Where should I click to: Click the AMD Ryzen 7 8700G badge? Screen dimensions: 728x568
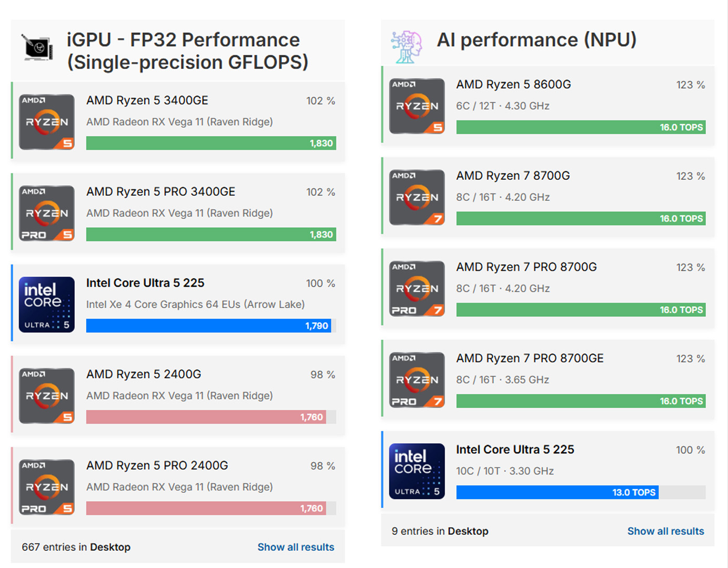click(x=417, y=196)
